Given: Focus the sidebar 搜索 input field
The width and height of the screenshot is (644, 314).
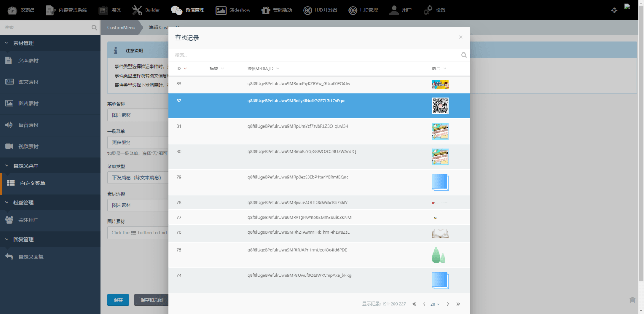Looking at the screenshot, I should point(46,28).
